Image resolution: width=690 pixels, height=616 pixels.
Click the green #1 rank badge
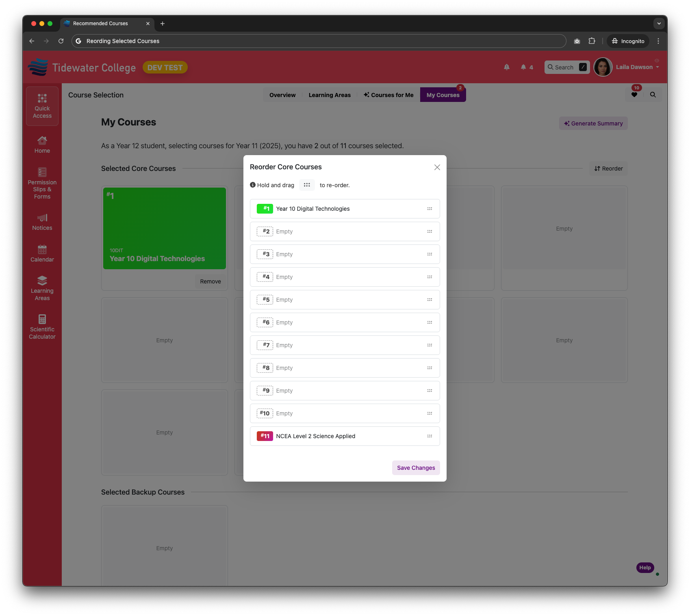265,209
